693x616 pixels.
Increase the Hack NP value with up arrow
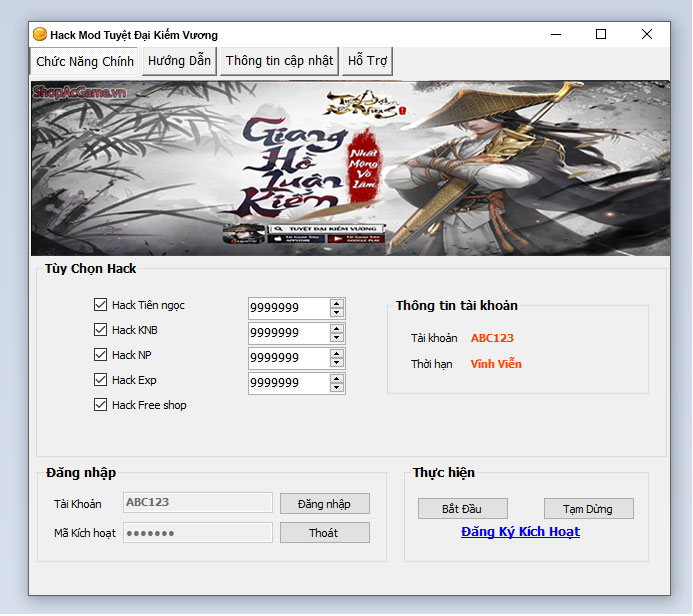pos(337,354)
